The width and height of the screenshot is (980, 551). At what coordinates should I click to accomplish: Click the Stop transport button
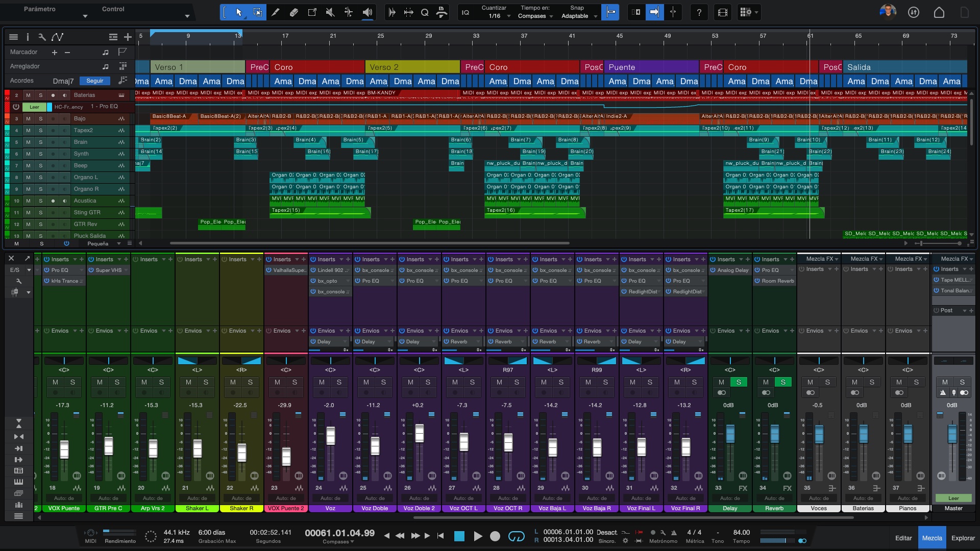pos(459,536)
